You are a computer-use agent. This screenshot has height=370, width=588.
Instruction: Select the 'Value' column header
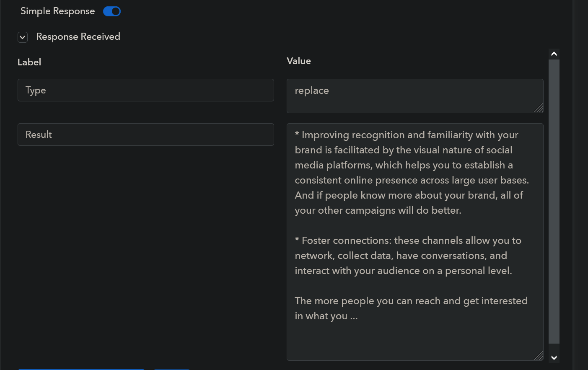pyautogui.click(x=299, y=61)
